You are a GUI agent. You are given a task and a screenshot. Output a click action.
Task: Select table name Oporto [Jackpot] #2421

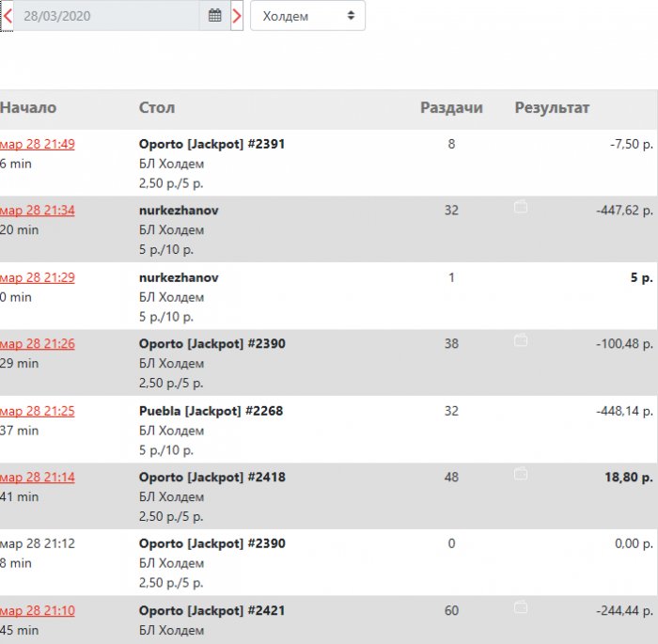pos(211,611)
